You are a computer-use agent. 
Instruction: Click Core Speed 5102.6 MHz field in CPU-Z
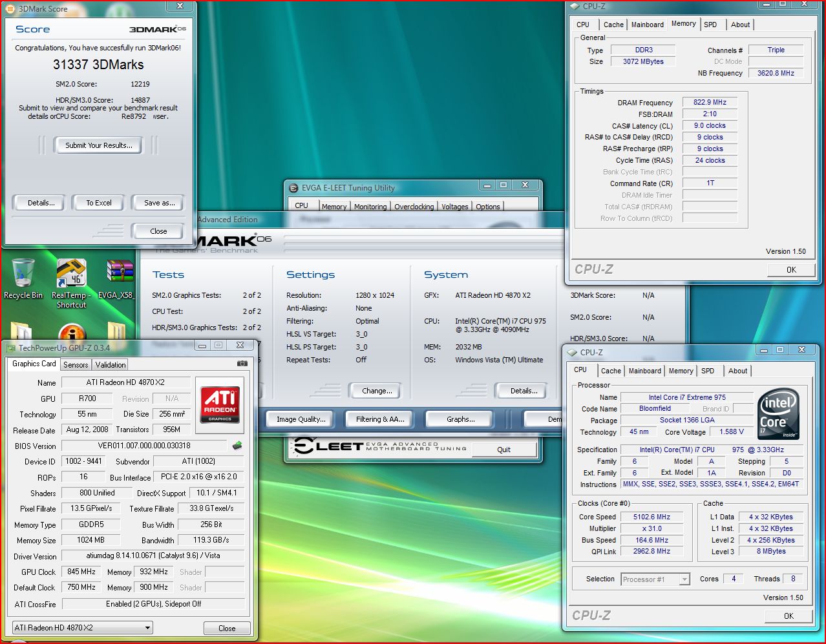pyautogui.click(x=651, y=517)
